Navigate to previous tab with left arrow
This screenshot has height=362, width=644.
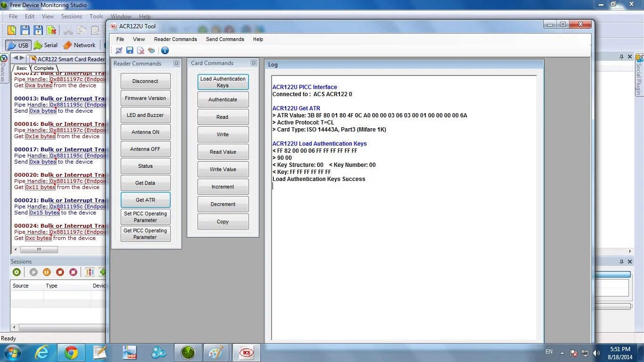tap(16, 58)
